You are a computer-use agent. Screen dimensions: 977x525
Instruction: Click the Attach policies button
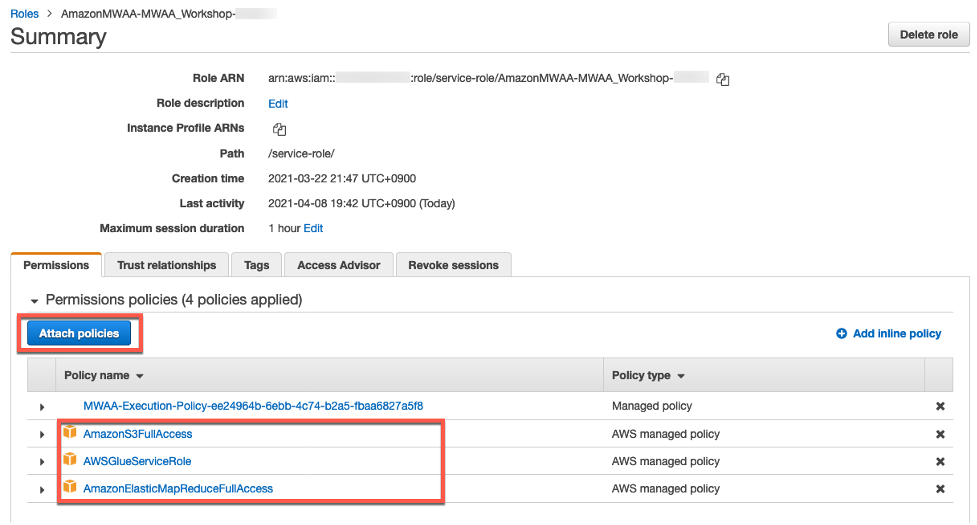tap(79, 333)
